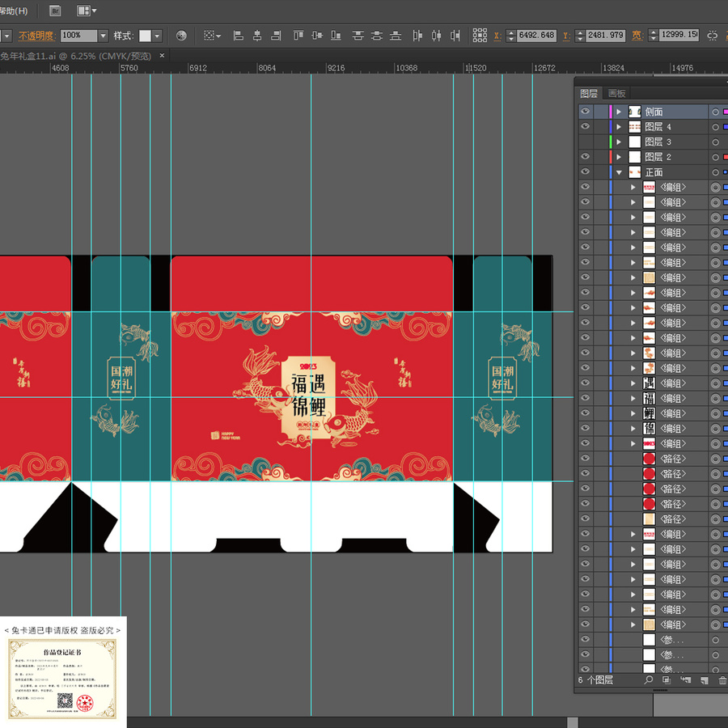This screenshot has width=728, height=728.
Task: Show the hidden 图层 3 layer
Action: 586,142
